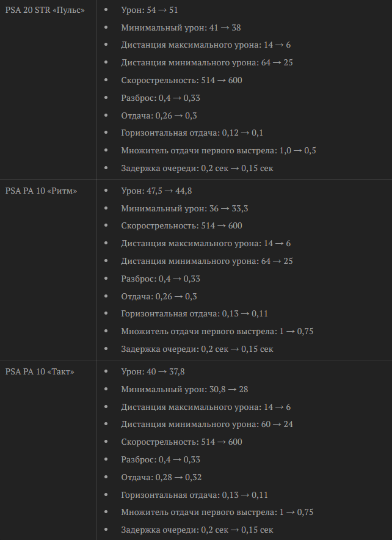
Task: Click the bullet point next to Урон: 54 → 51
Action: coord(106,10)
